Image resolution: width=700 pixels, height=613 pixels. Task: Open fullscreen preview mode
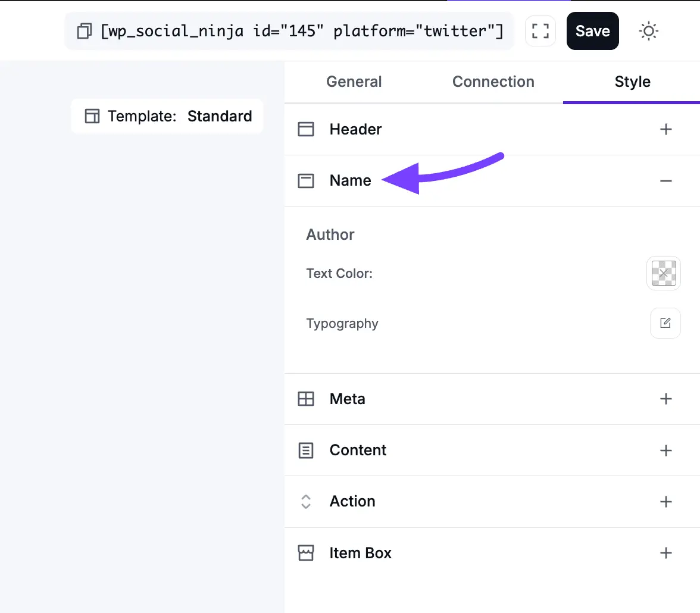point(540,30)
